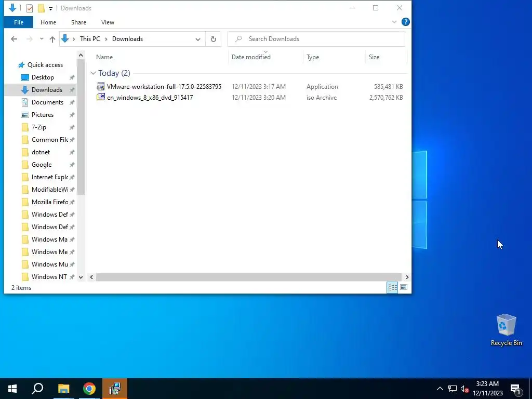
Task: Click the ISO archive file icon
Action: coord(101,97)
